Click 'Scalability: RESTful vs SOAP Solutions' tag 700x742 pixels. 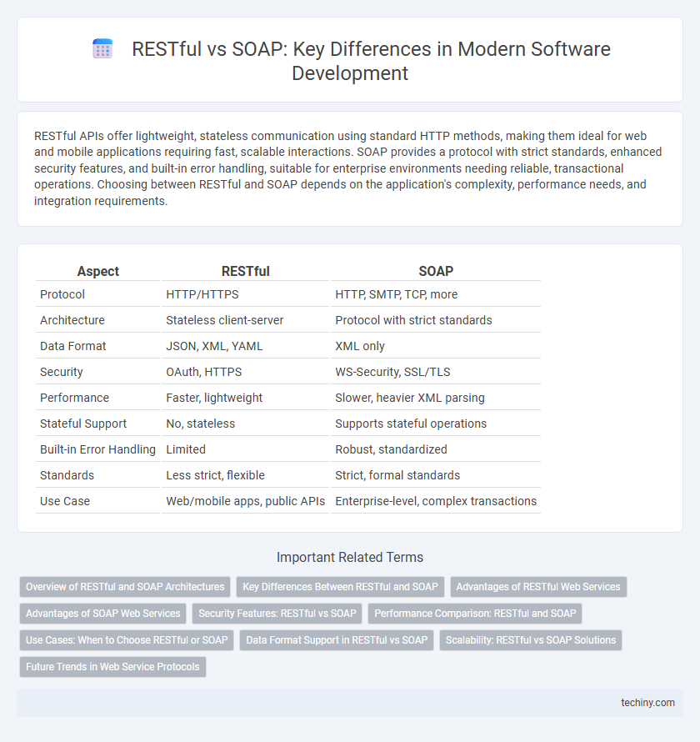(531, 639)
